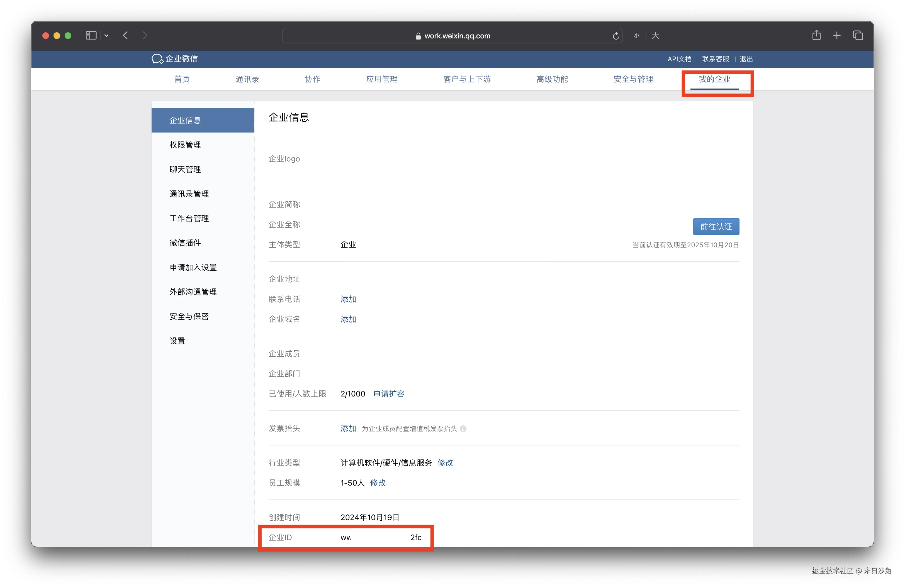
Task: Select the work.weixin.qq.com address field
Action: tap(452, 36)
